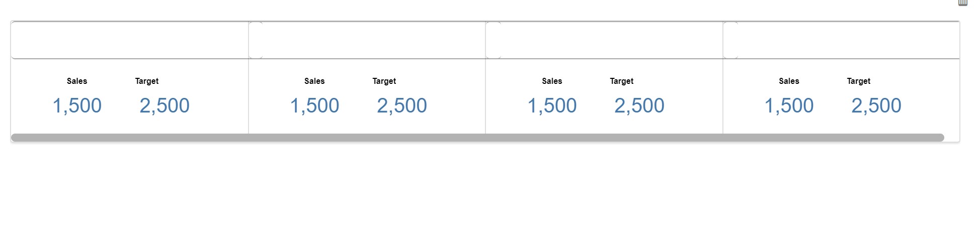Select the empty header box of the second card
The image size is (980, 228).
point(367,40)
